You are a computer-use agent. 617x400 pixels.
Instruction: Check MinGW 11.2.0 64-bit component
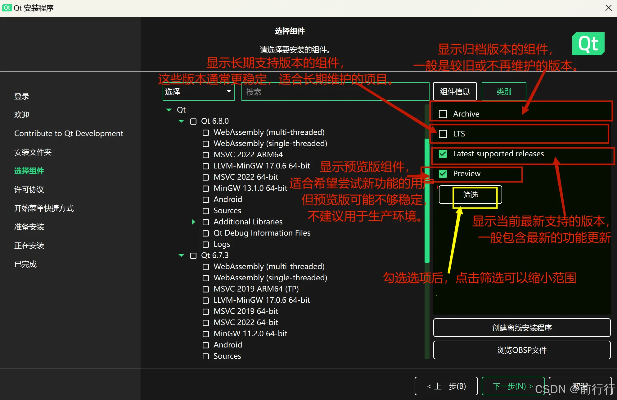point(206,334)
